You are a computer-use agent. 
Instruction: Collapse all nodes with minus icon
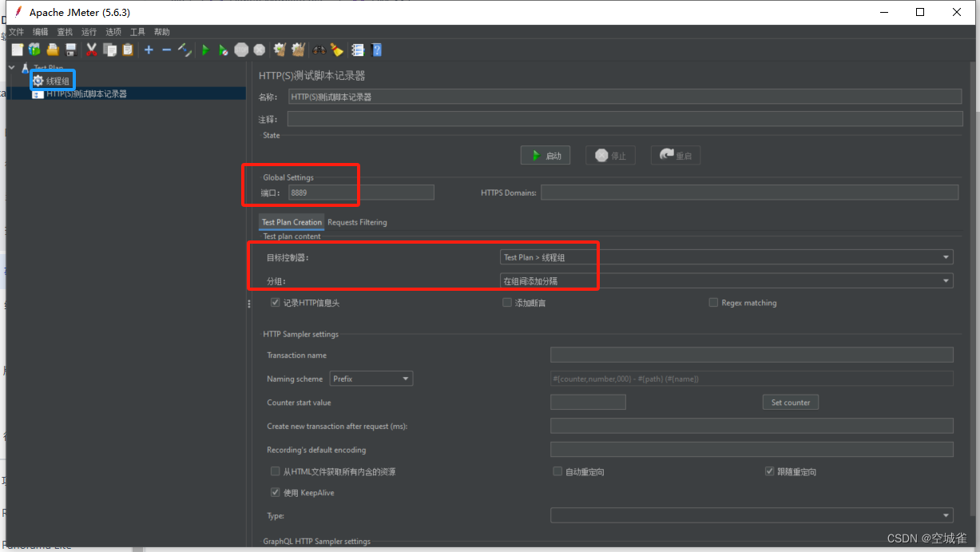click(166, 50)
